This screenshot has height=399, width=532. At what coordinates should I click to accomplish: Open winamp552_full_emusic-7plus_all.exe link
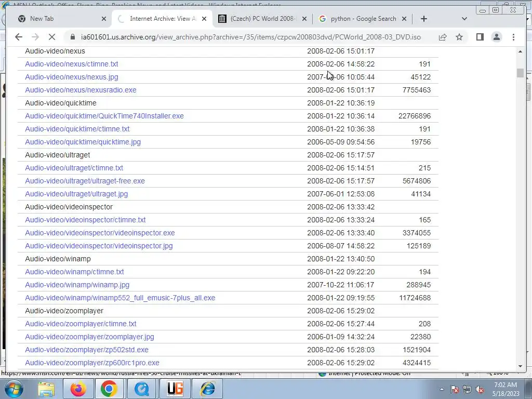click(x=120, y=298)
